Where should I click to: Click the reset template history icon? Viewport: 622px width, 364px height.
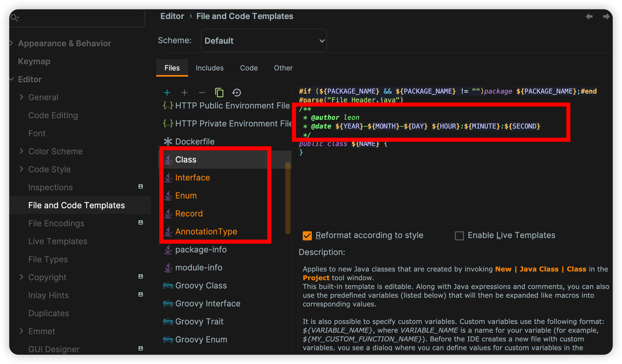pyautogui.click(x=237, y=92)
